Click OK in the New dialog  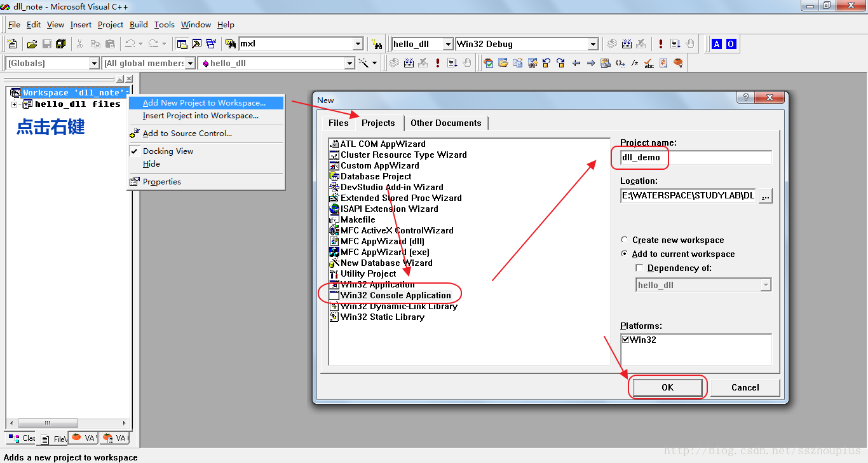(667, 387)
